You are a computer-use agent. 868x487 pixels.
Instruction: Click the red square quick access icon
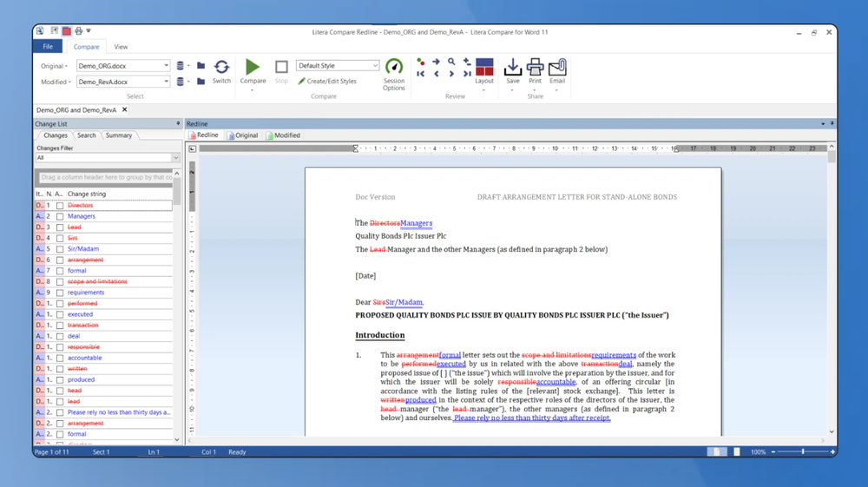point(67,31)
